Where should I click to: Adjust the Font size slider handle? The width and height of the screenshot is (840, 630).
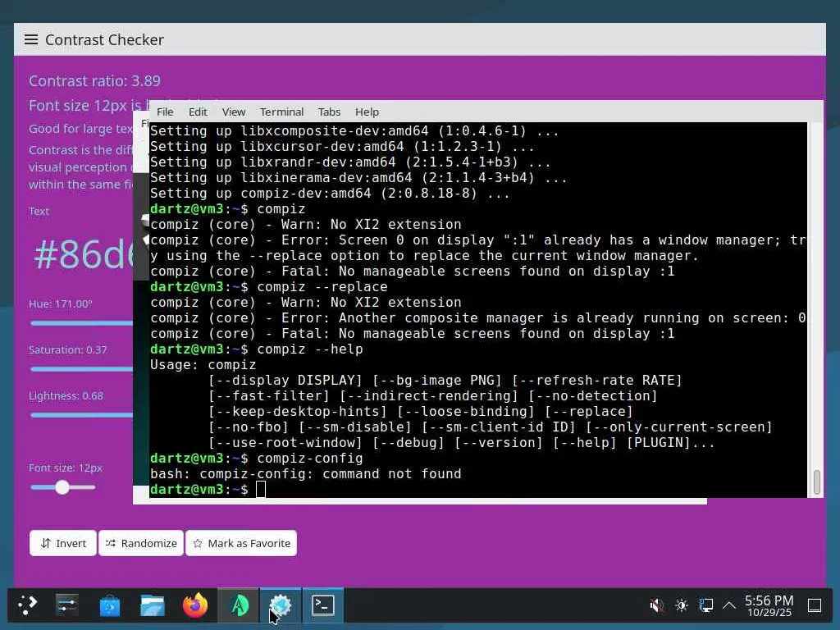pyautogui.click(x=62, y=487)
